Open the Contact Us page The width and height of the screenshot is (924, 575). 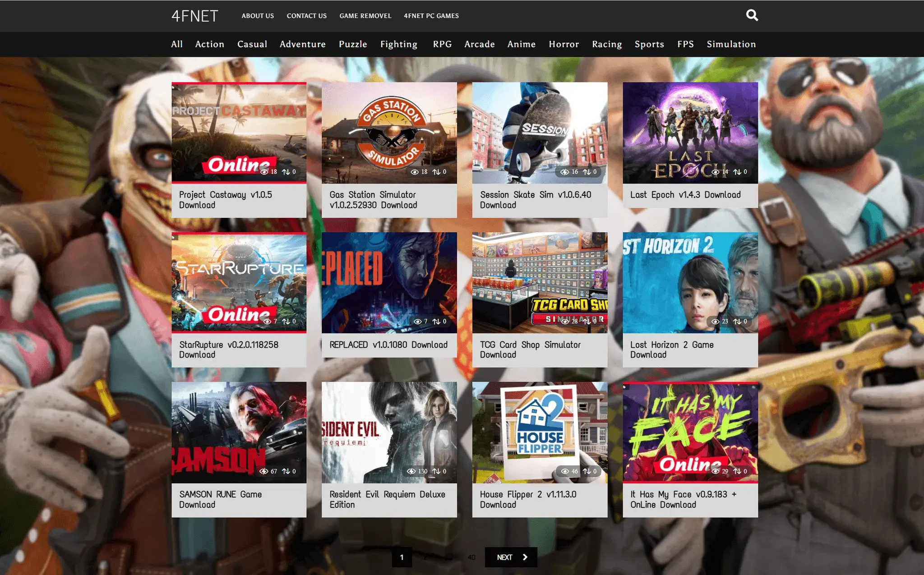(307, 16)
